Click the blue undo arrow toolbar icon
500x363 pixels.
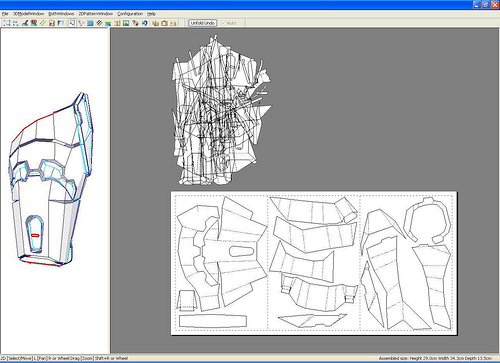pyautogui.click(x=144, y=23)
